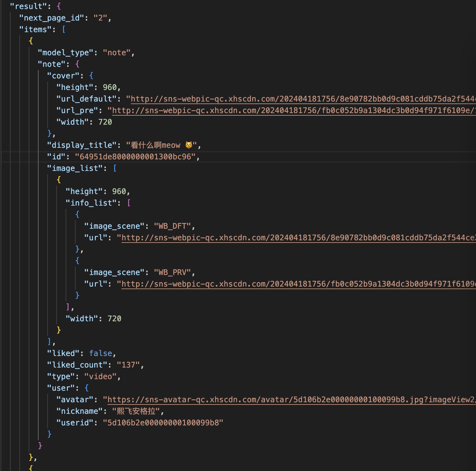Click the 960 height value under cover

110,87
